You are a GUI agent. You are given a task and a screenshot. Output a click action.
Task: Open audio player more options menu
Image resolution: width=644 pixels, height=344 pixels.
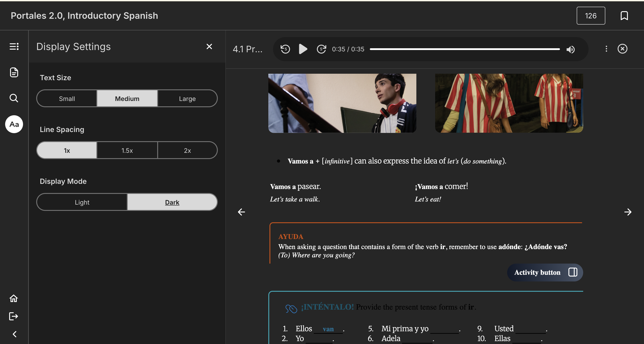pyautogui.click(x=606, y=49)
